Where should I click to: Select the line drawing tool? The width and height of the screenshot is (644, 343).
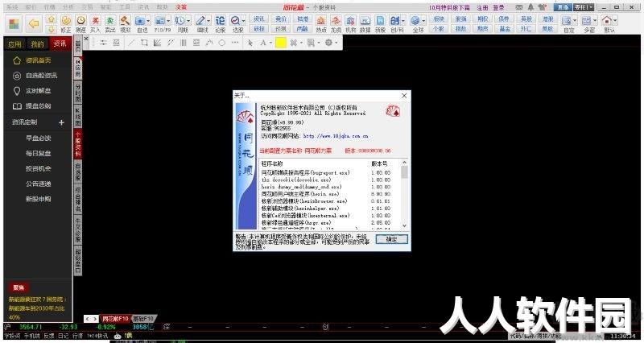click(131, 43)
